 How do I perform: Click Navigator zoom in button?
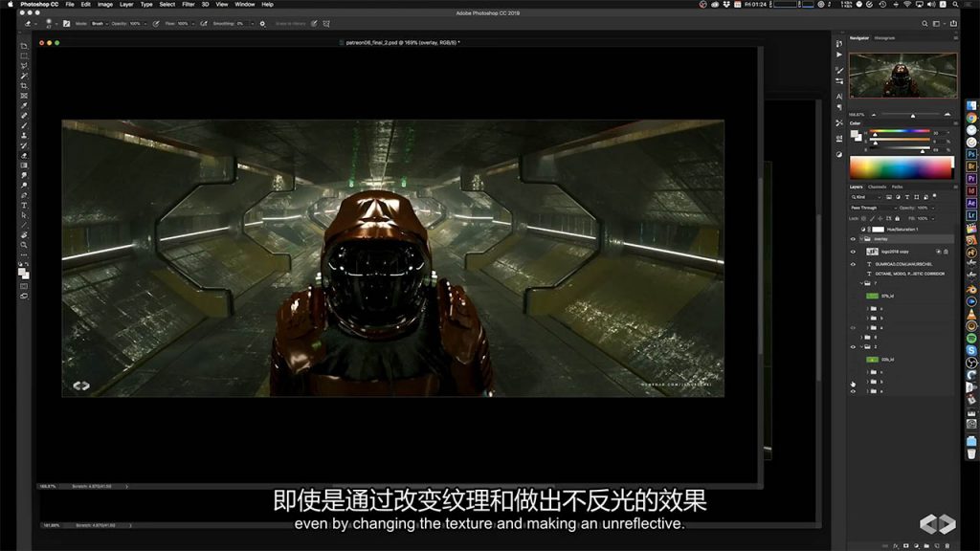pyautogui.click(x=947, y=115)
